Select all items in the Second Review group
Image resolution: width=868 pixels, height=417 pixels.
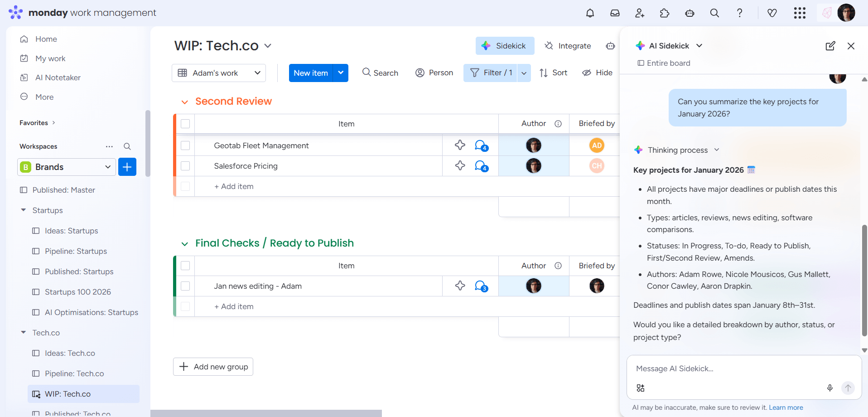pyautogui.click(x=185, y=123)
